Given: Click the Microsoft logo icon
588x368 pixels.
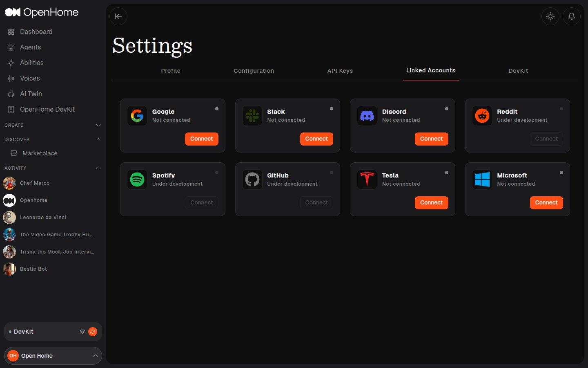Looking at the screenshot, I should 482,180.
